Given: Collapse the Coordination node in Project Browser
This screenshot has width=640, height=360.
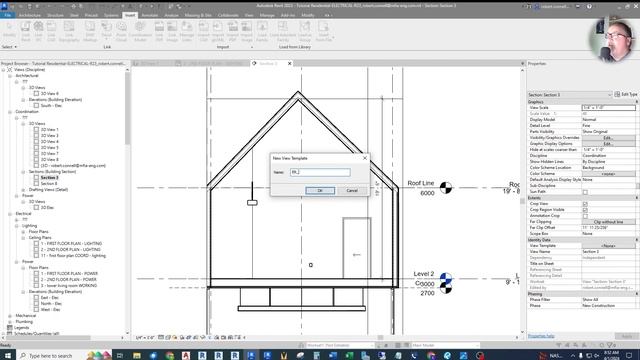Looking at the screenshot, I should (x=10, y=112).
